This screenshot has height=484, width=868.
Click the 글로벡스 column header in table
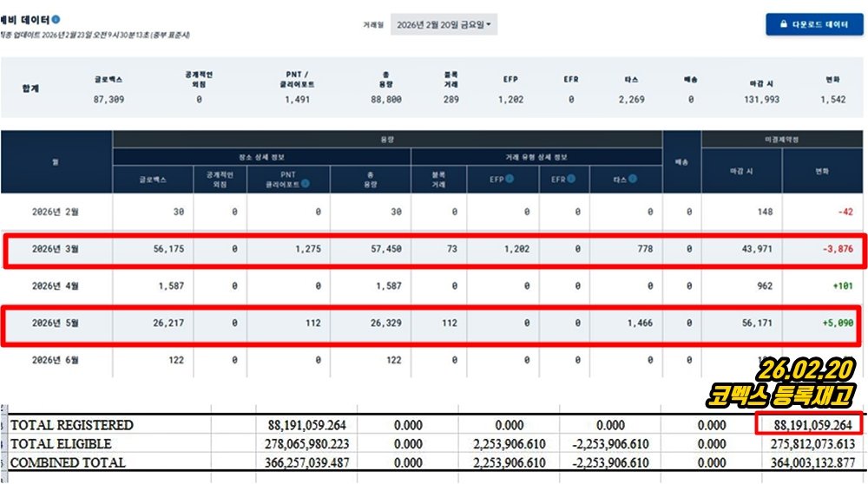tap(153, 179)
